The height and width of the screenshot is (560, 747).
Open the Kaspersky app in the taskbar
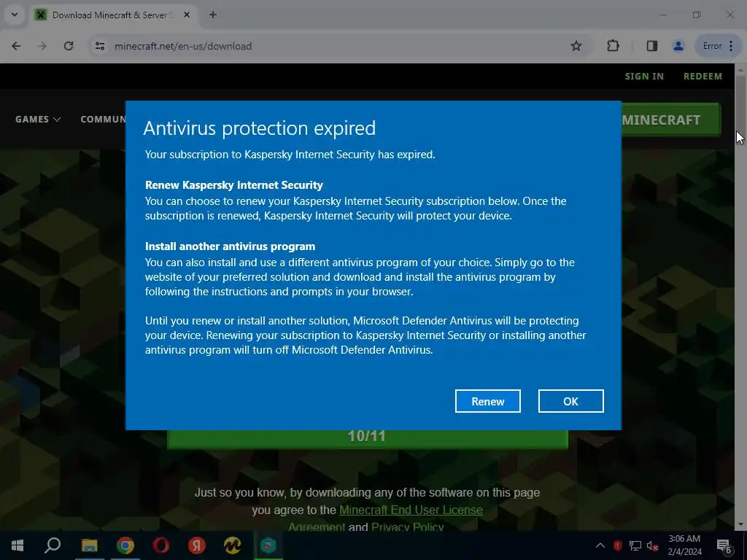pyautogui.click(x=268, y=545)
